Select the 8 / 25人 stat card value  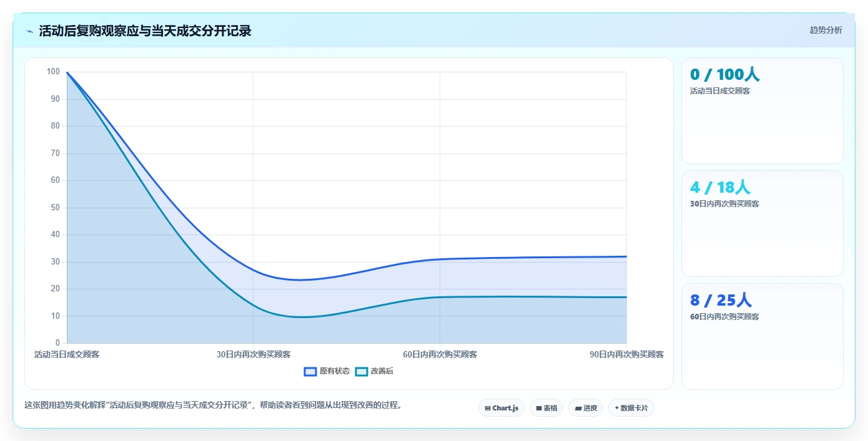tap(721, 300)
